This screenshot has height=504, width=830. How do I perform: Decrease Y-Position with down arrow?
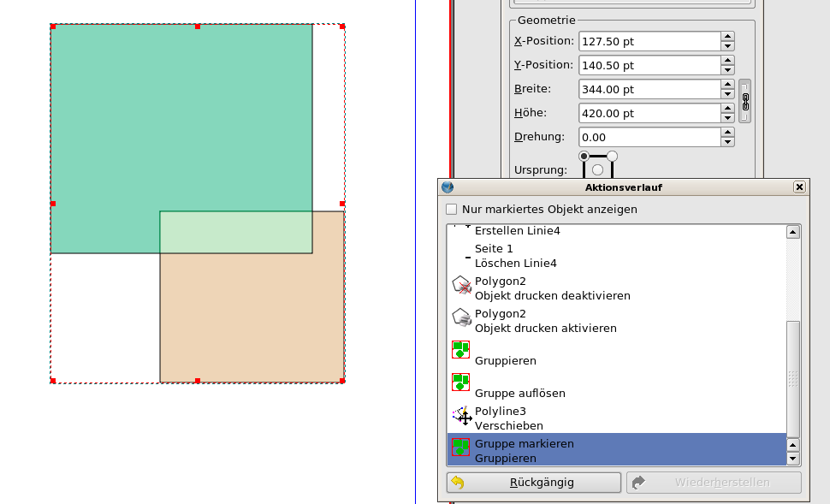(x=727, y=70)
